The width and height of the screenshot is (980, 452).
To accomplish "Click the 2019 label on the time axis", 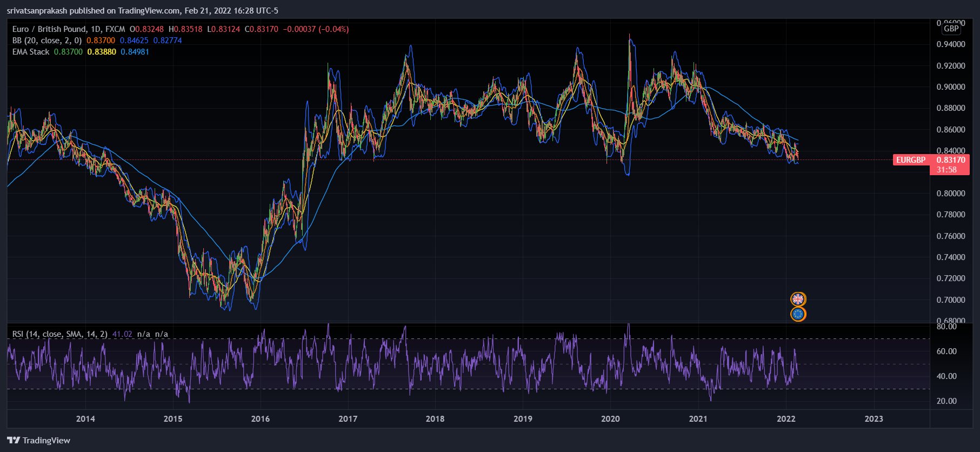I will [523, 419].
